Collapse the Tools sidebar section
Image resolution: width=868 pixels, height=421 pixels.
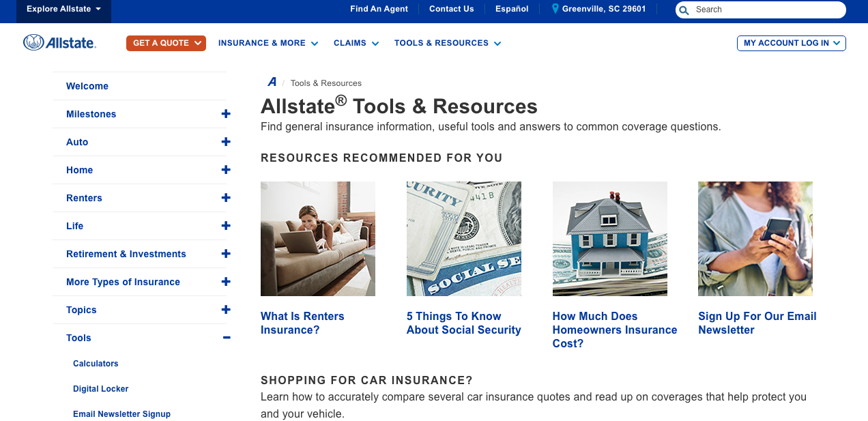(x=226, y=337)
